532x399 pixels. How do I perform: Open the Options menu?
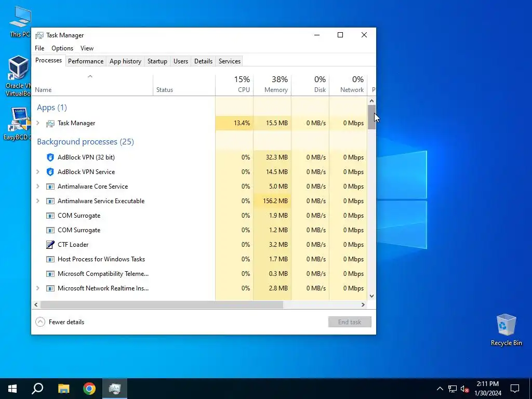(x=62, y=48)
